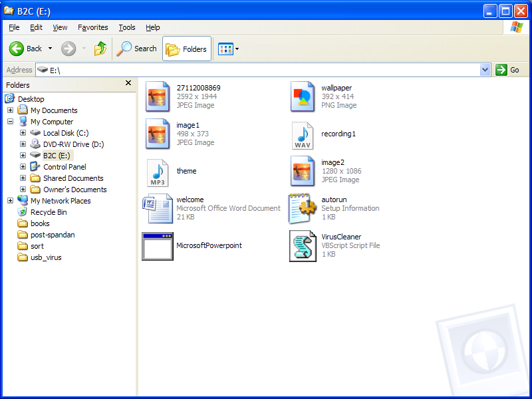
Task: Select the welcome Word document icon
Action: [x=158, y=208]
